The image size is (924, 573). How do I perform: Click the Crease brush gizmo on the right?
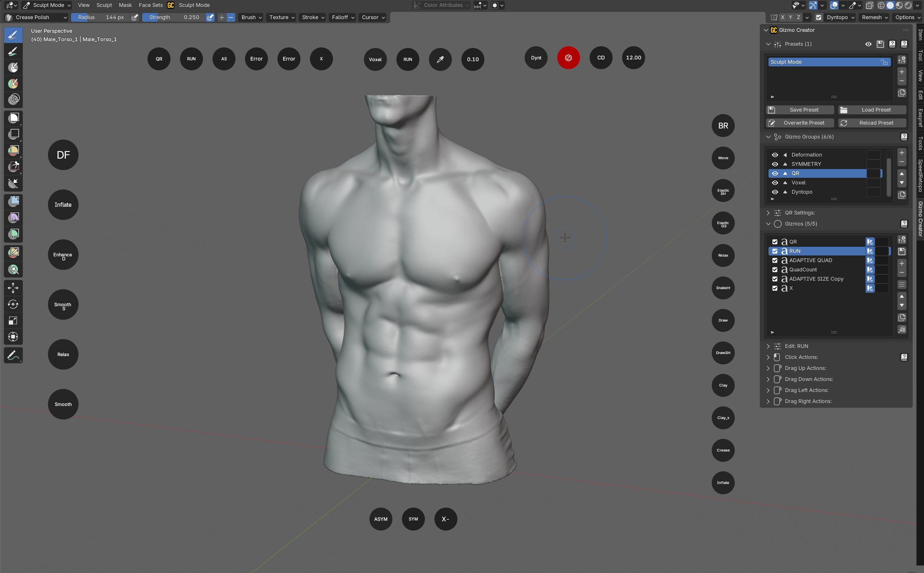[723, 450]
